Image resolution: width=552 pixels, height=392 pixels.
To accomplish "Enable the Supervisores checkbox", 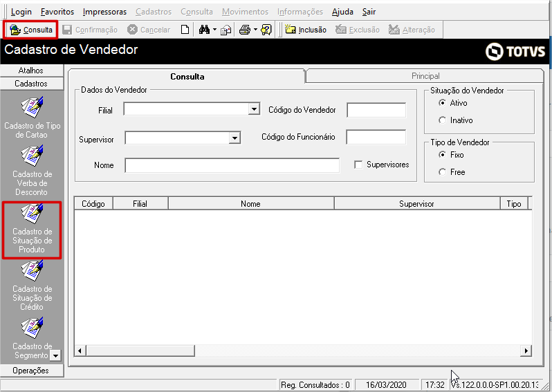I will (x=358, y=165).
